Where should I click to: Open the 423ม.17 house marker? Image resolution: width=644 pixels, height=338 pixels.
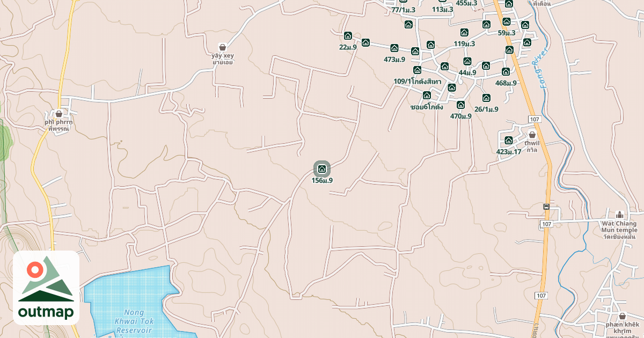(x=509, y=141)
